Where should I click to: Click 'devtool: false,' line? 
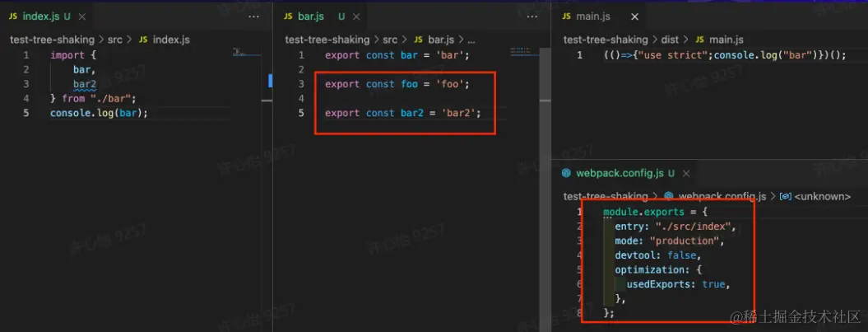(657, 255)
